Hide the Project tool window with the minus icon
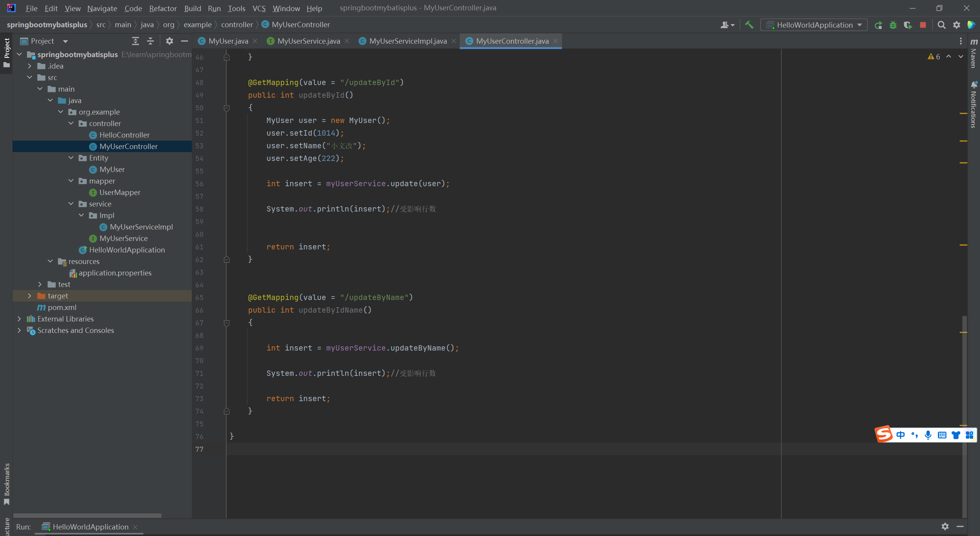This screenshot has height=536, width=980. click(185, 41)
